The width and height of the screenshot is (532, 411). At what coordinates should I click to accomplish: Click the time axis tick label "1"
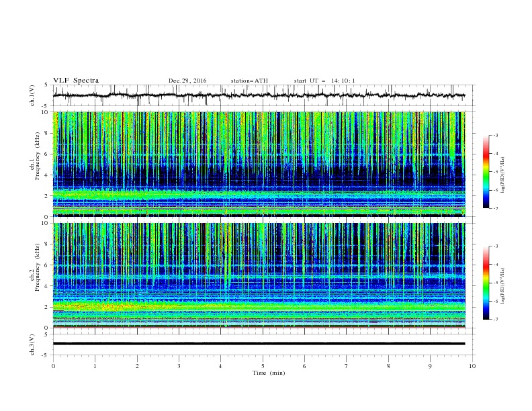pyautogui.click(x=95, y=366)
